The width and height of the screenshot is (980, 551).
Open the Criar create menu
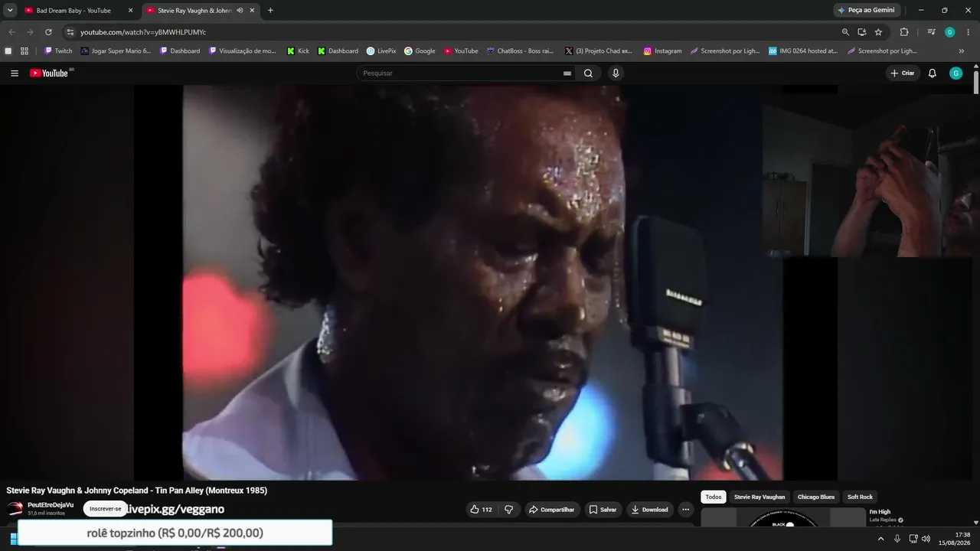pyautogui.click(x=903, y=73)
